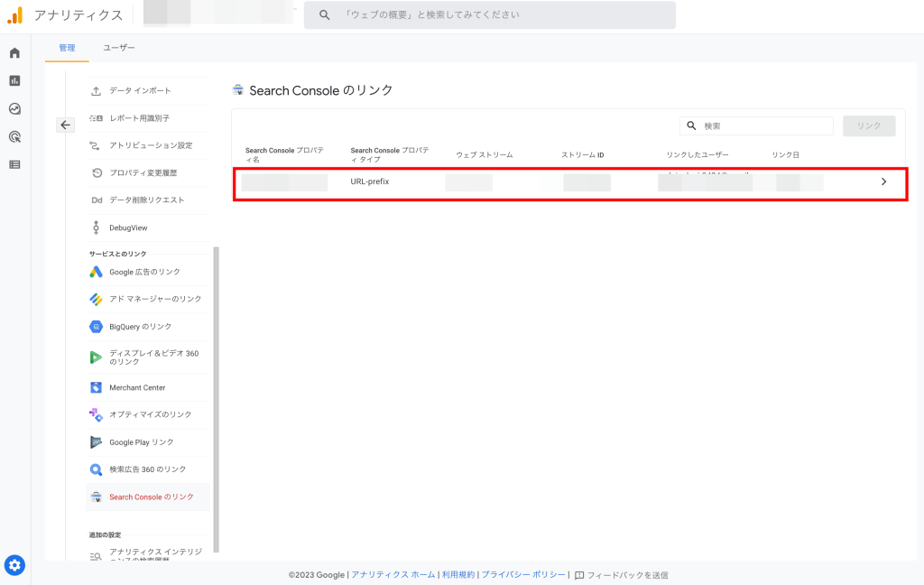The width and height of the screenshot is (924, 585).
Task: Open Google 広告のリンク menu item
Action: point(147,272)
